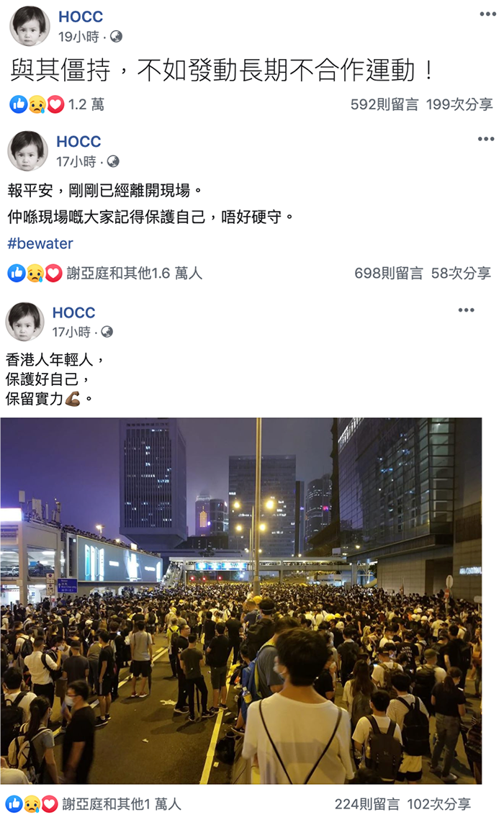Open HOCC profile name on first post
This screenshot has height=820, width=504.
81,17
